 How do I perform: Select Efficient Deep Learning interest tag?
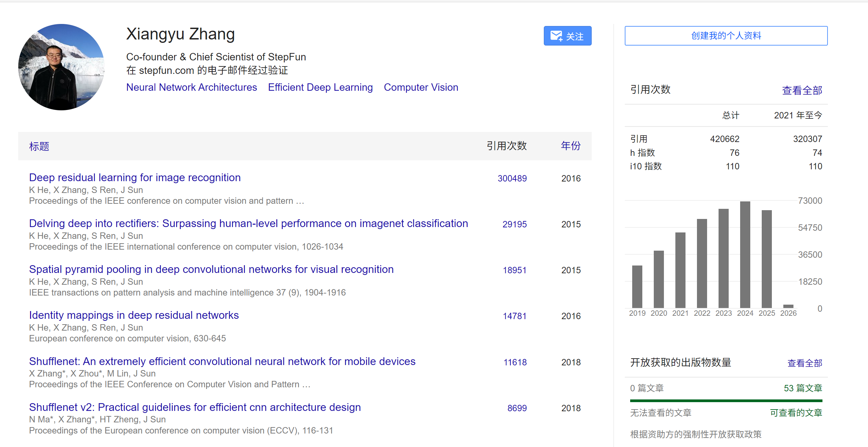pyautogui.click(x=320, y=87)
